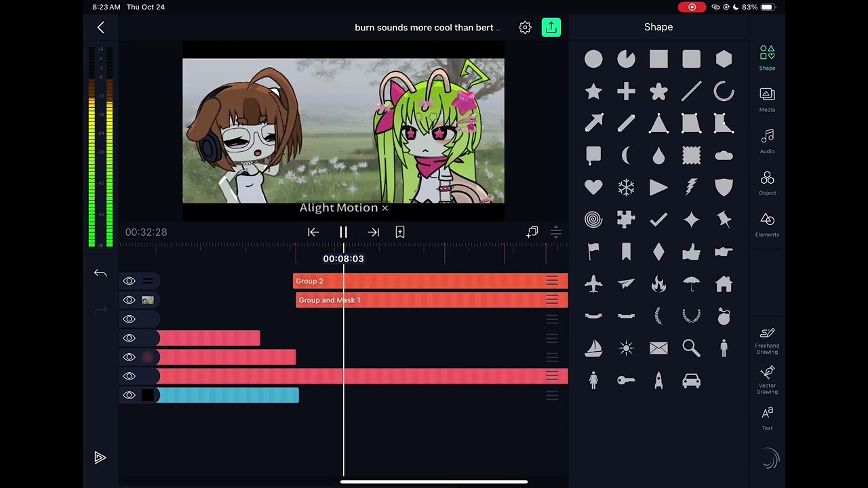Export the project with green share button

(551, 27)
